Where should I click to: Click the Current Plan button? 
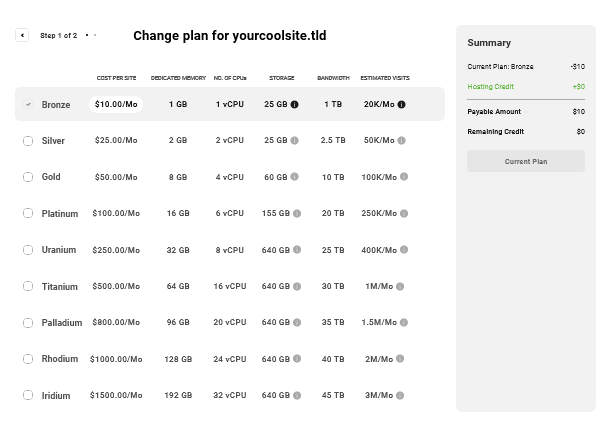(525, 161)
